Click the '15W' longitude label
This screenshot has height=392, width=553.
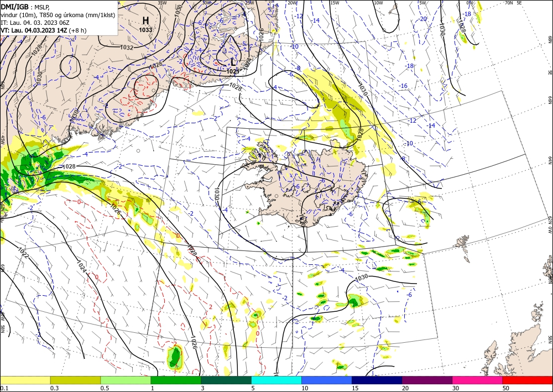pyautogui.click(x=335, y=3)
